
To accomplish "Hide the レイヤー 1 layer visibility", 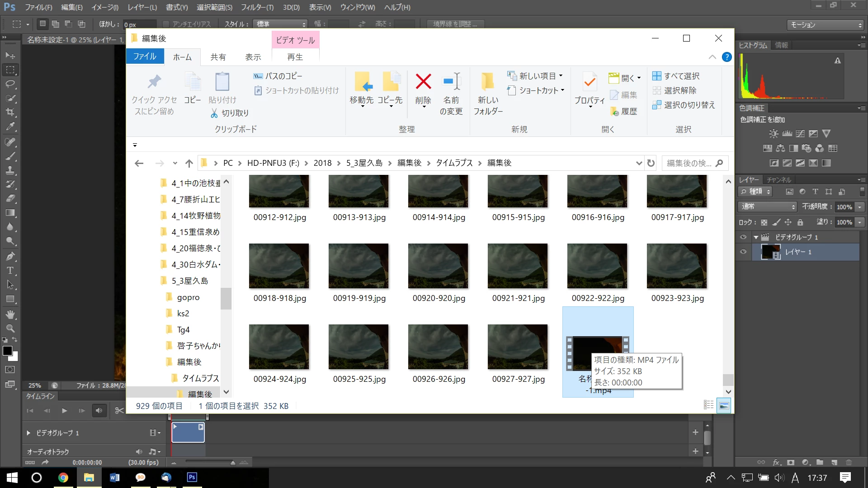I will coord(743,252).
